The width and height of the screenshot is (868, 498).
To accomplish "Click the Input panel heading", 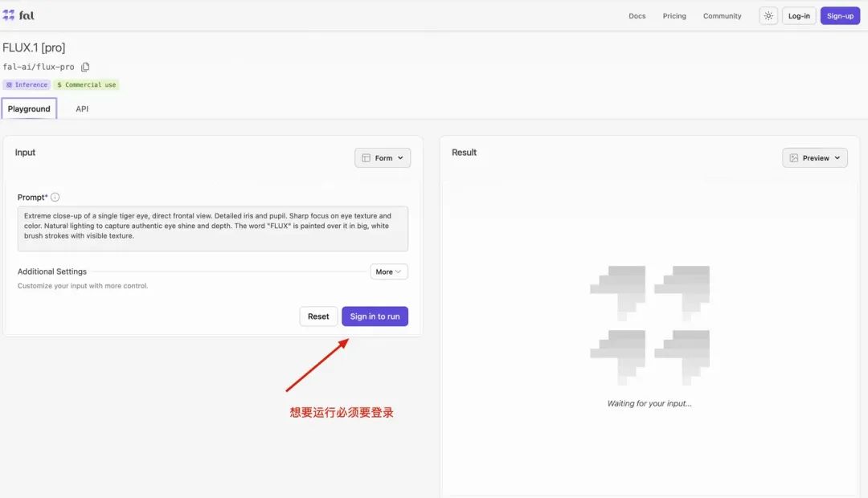I will pos(25,152).
